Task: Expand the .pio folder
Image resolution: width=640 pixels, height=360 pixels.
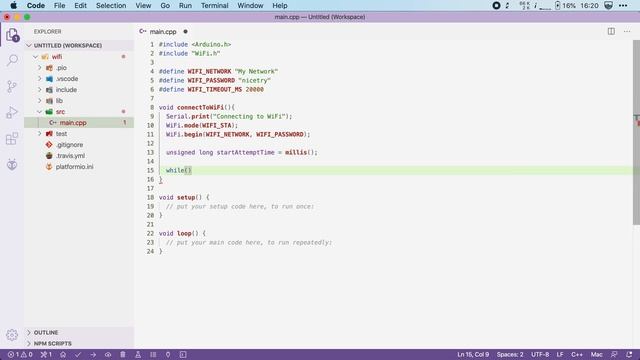Action: coord(40,68)
